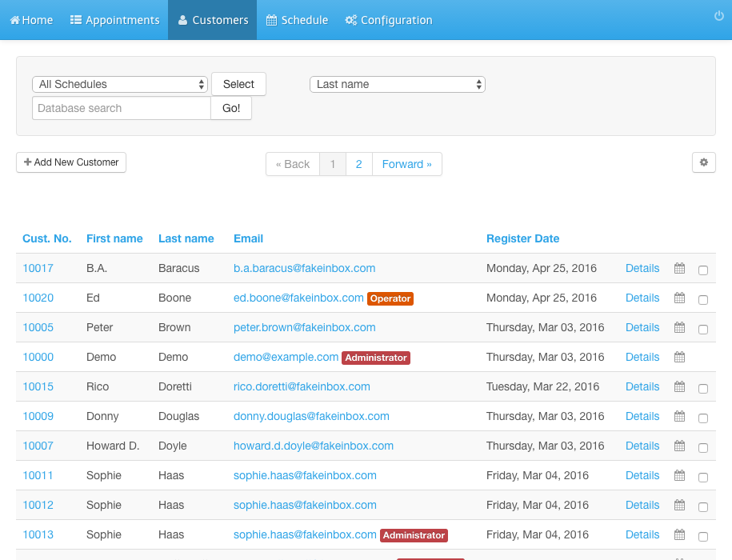Open customer number 10015
Screen dimensions: 732x560
[38, 387]
